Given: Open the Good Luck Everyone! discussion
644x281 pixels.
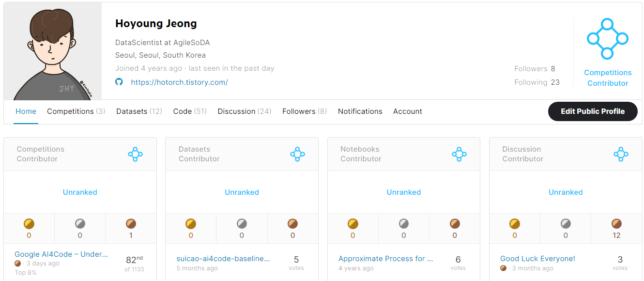Looking at the screenshot, I should tap(537, 258).
